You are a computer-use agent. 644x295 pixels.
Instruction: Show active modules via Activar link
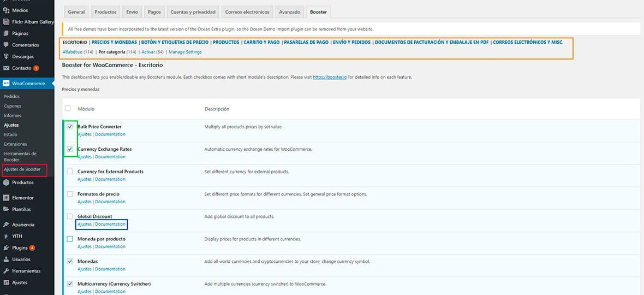148,52
